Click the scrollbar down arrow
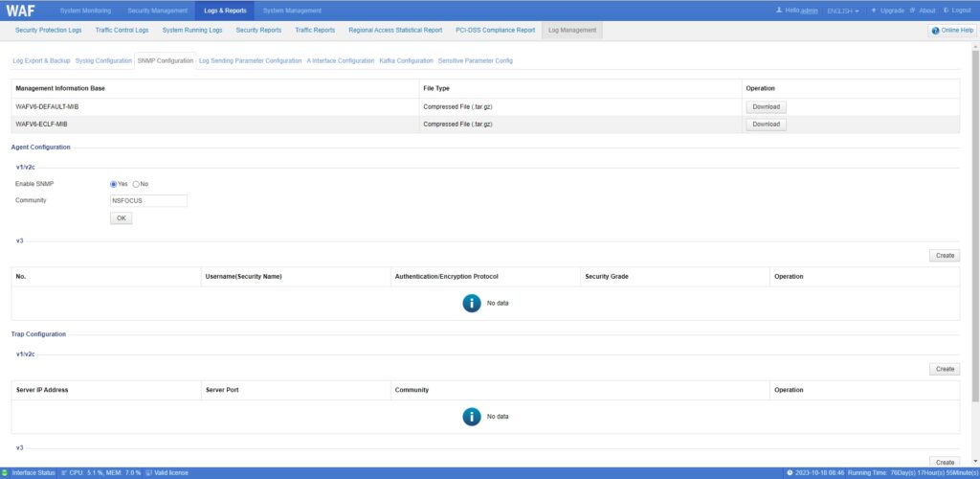Image resolution: width=980 pixels, height=479 pixels. click(x=975, y=462)
